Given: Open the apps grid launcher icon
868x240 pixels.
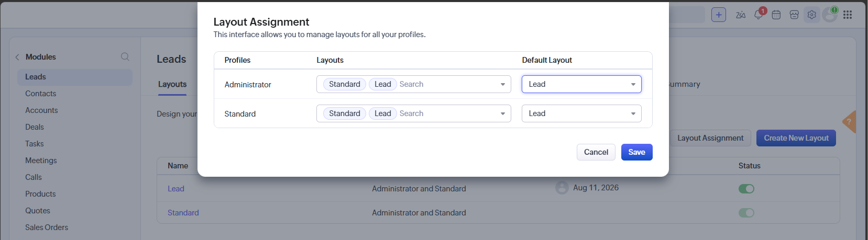Looking at the screenshot, I should 848,15.
